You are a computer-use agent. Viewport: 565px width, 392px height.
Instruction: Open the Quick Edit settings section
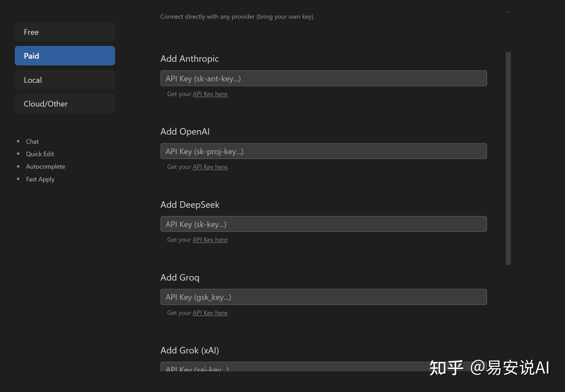pos(40,154)
